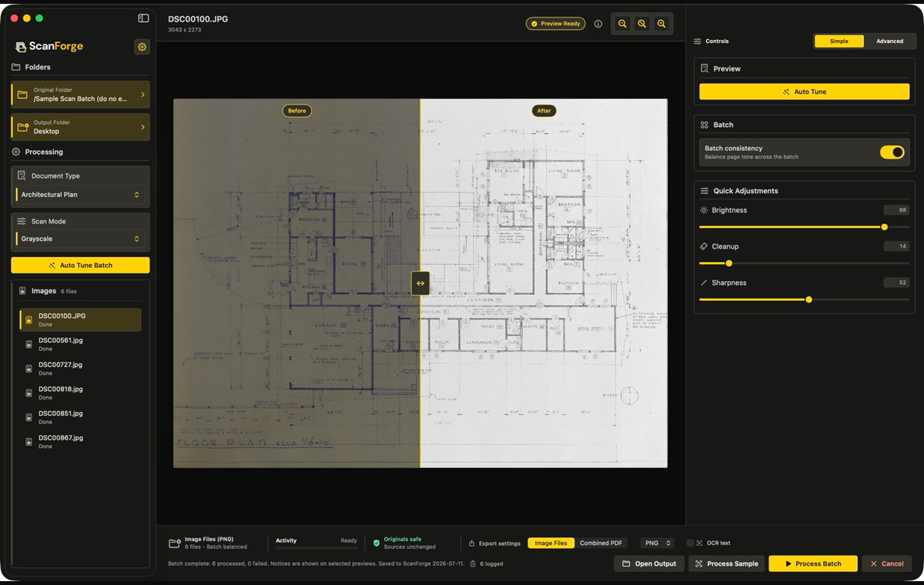Select DSC00561.jpg in the images list
This screenshot has width=924, height=585.
[x=80, y=344]
